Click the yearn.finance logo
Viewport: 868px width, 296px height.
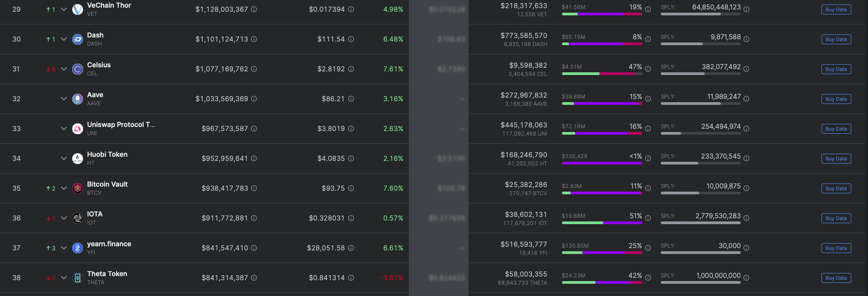(x=78, y=248)
